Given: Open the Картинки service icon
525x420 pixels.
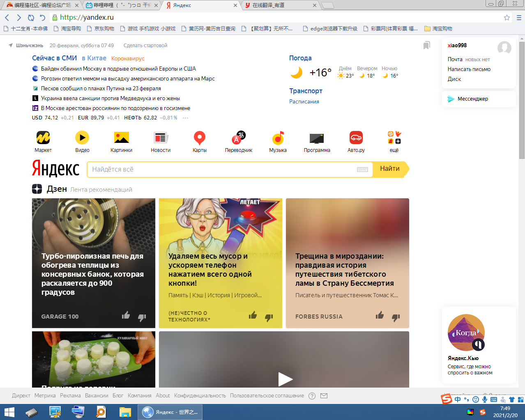Looking at the screenshot, I should pos(121,138).
